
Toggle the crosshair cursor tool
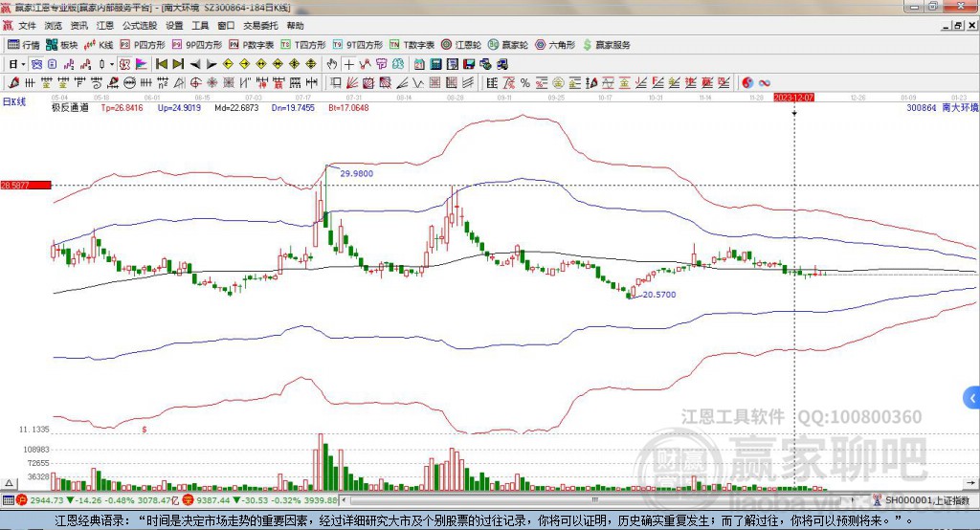[x=349, y=64]
